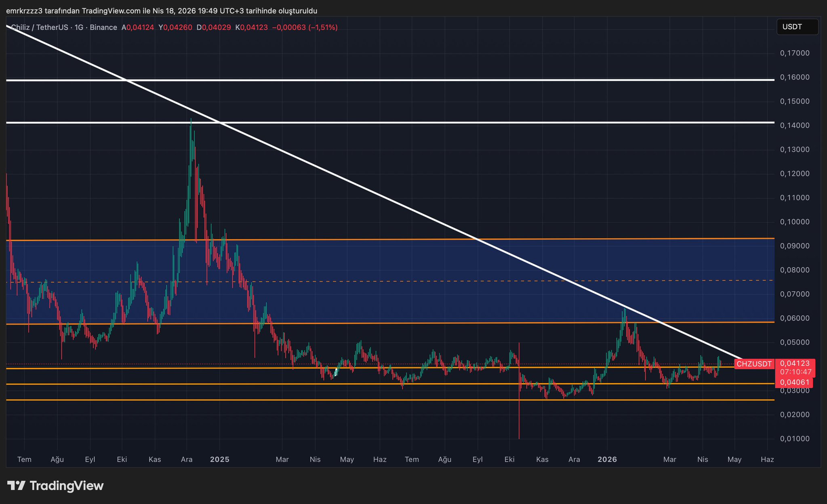The image size is (827, 504).
Task: Click the small white marker on the April 2025 candles
Action: [336, 371]
